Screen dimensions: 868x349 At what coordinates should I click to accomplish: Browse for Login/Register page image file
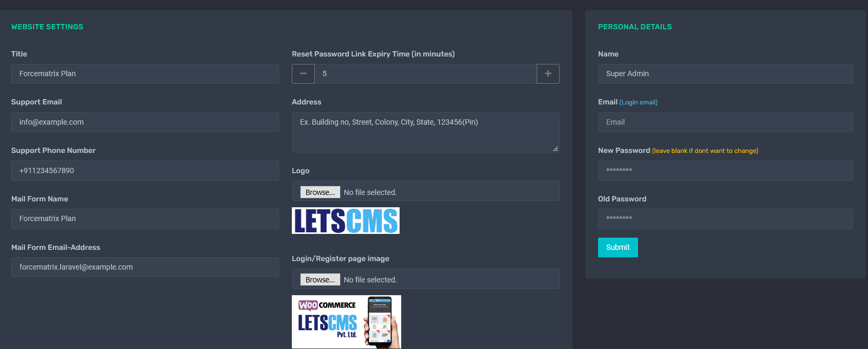pos(320,279)
